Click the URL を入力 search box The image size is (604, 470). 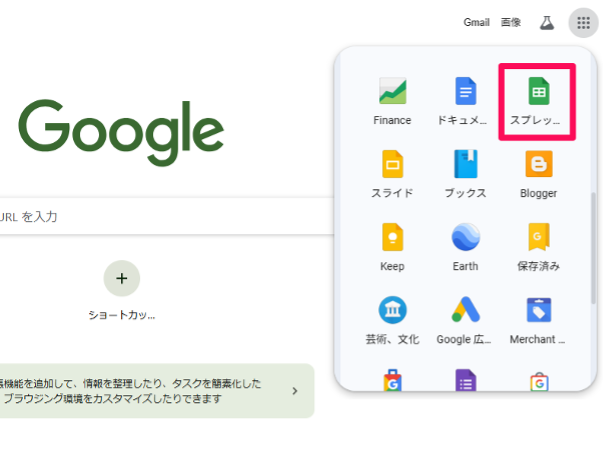point(166,217)
